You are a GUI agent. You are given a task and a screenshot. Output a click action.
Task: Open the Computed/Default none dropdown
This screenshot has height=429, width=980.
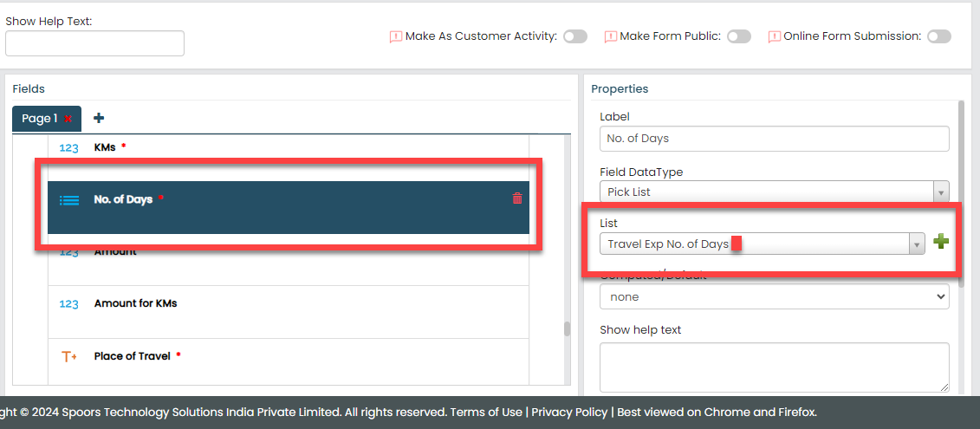pyautogui.click(x=774, y=296)
